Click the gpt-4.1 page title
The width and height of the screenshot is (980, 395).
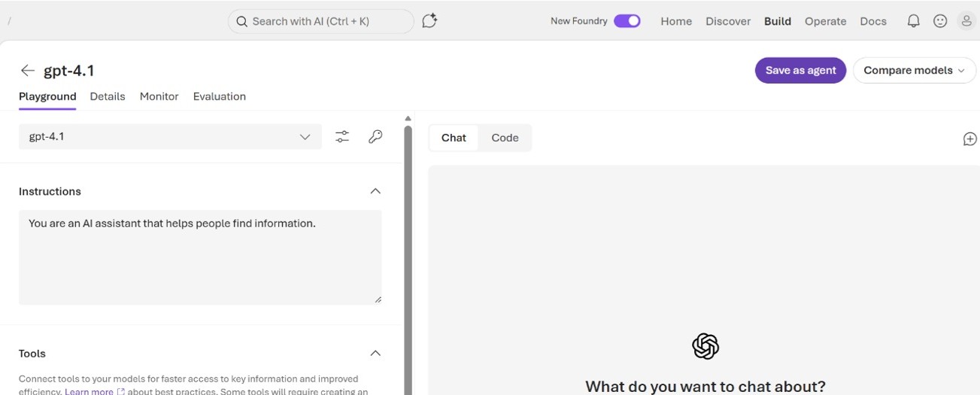click(x=69, y=71)
